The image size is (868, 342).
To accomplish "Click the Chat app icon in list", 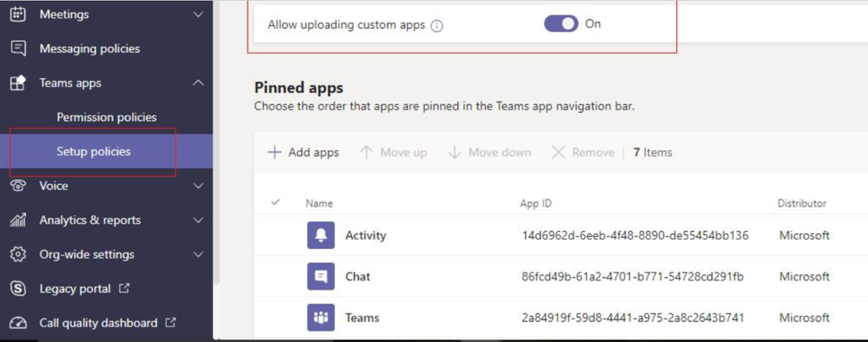I will pyautogui.click(x=321, y=276).
